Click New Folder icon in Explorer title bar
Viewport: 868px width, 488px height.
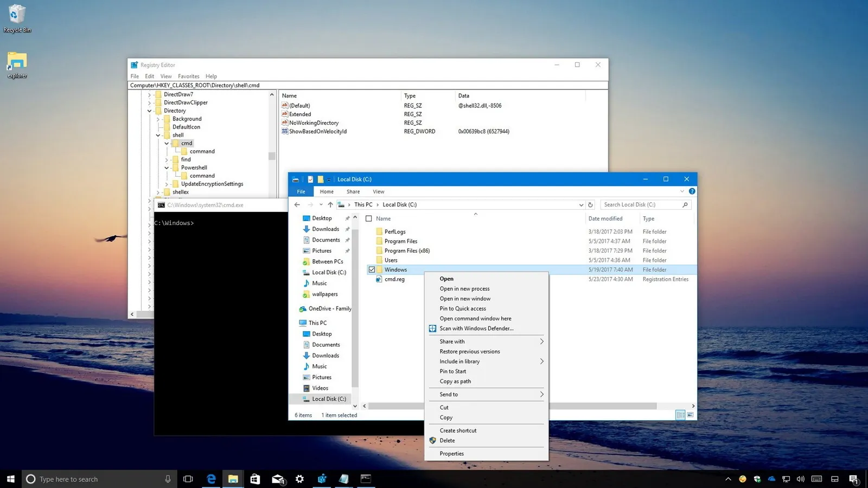[321, 179]
